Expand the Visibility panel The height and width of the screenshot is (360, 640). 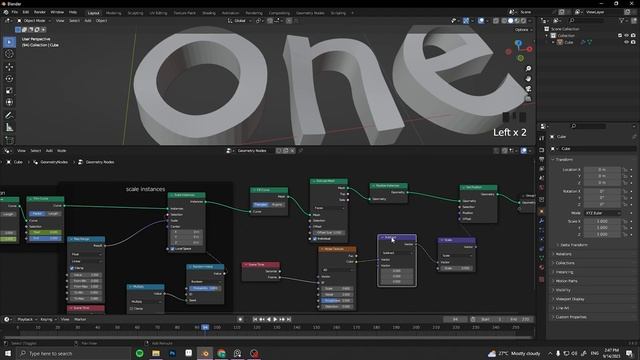pos(563,290)
